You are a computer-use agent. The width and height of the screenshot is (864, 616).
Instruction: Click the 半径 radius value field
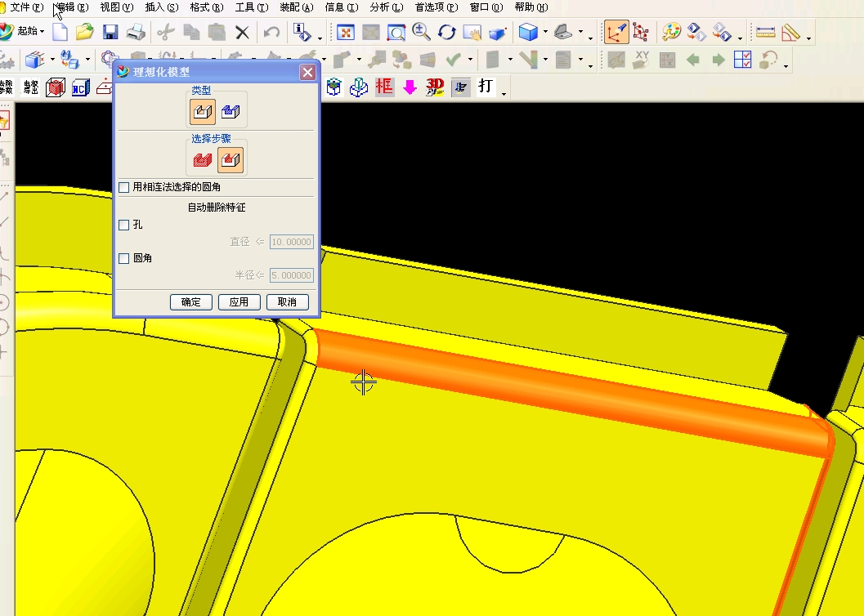[292, 275]
